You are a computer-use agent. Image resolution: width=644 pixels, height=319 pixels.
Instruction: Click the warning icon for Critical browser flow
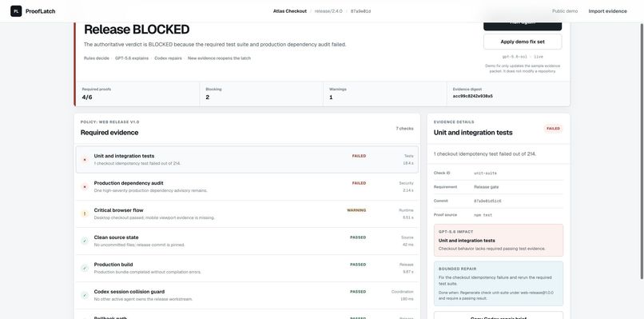pos(85,213)
